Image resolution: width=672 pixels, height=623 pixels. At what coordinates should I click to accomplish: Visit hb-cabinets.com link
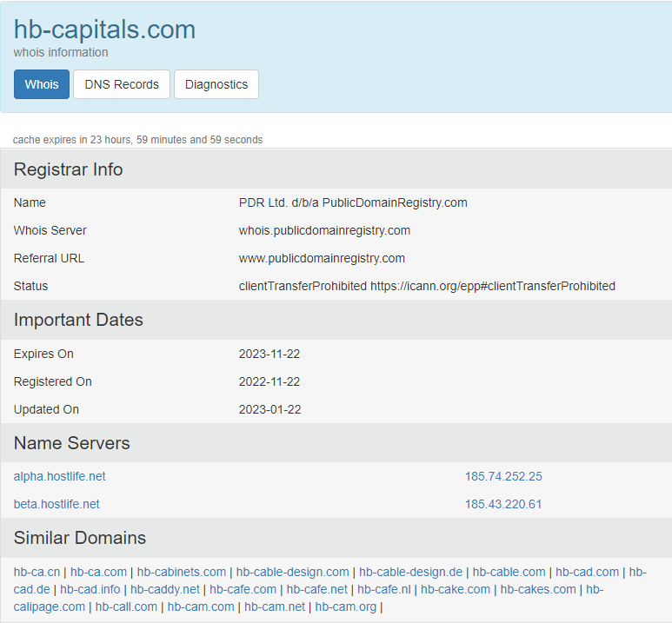click(x=182, y=572)
